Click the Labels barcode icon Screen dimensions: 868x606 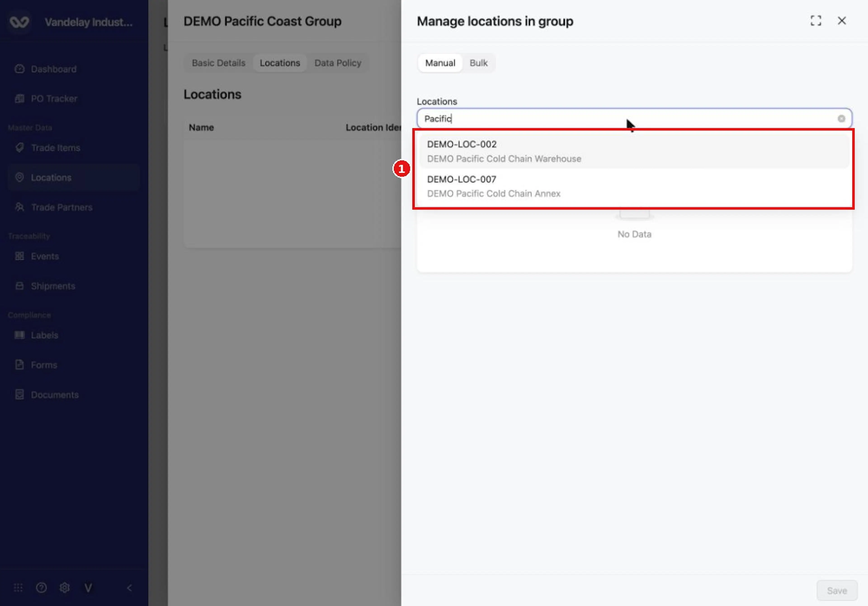[x=20, y=335]
